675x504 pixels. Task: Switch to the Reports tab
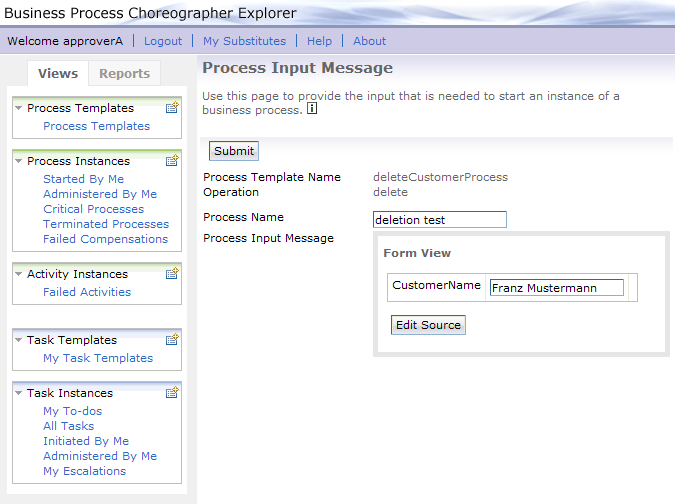pos(124,74)
